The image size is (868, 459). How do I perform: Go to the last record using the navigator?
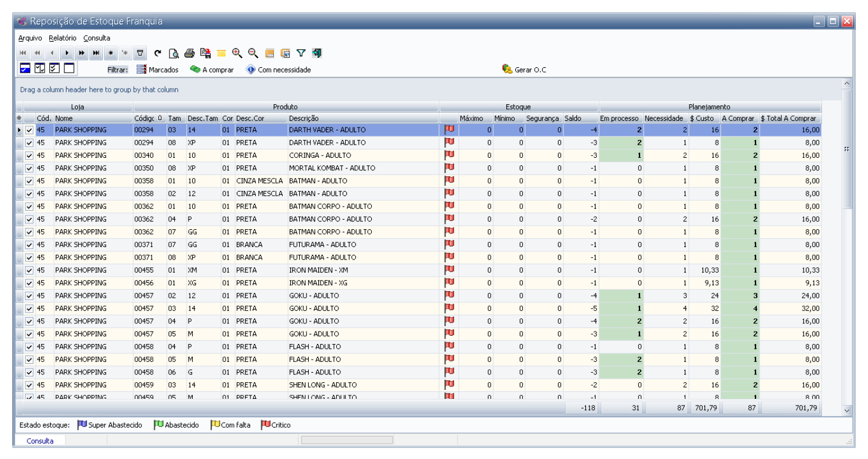[x=96, y=54]
